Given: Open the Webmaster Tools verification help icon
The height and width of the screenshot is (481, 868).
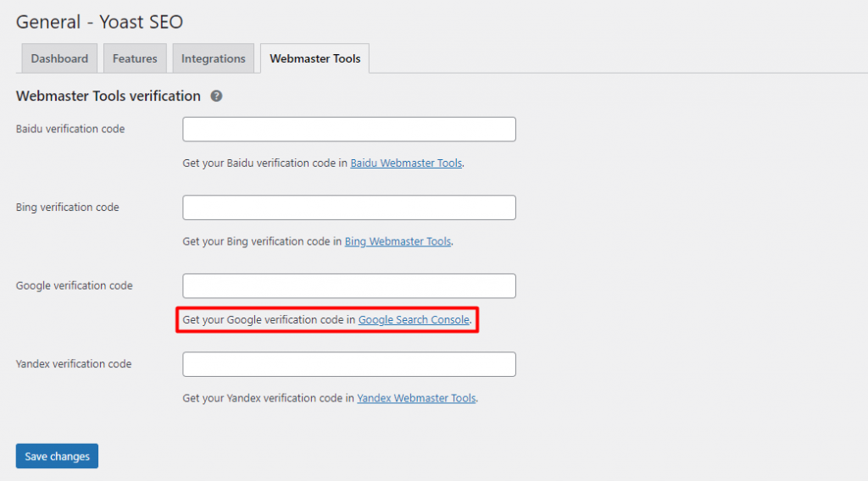Looking at the screenshot, I should tap(216, 97).
